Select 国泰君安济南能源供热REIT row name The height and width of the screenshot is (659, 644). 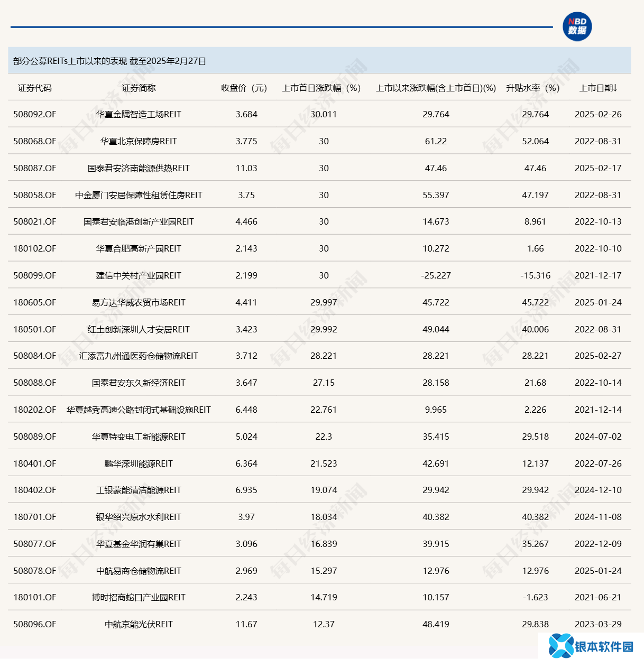139,168
